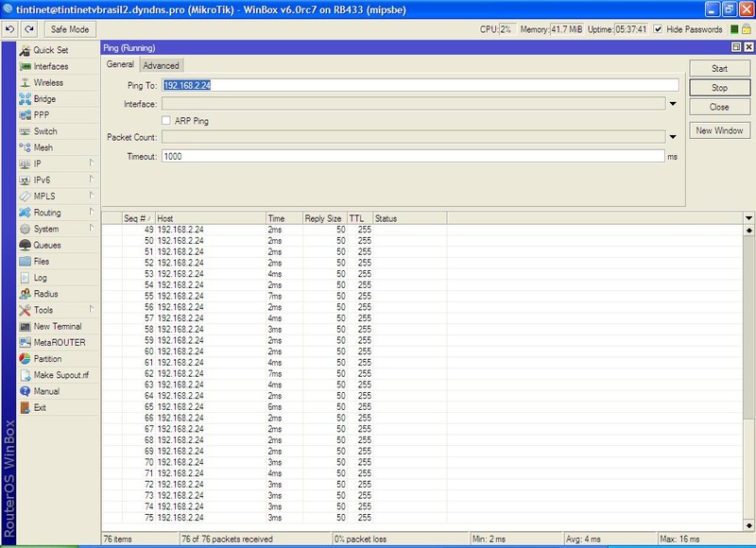This screenshot has height=548, width=756.
Task: Click the IPv6 menu icon
Action: pyautogui.click(x=26, y=180)
